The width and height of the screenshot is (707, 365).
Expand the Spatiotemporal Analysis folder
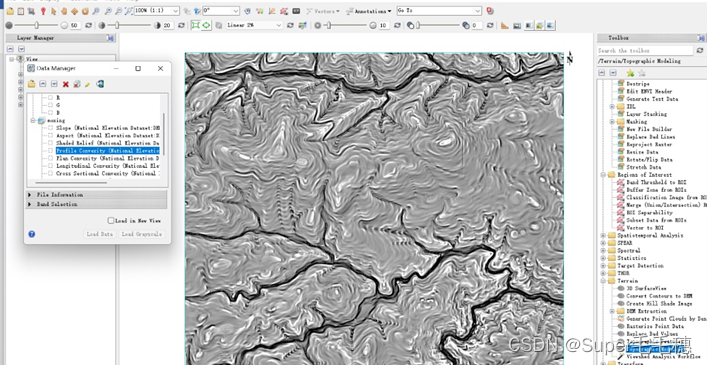pyautogui.click(x=603, y=235)
